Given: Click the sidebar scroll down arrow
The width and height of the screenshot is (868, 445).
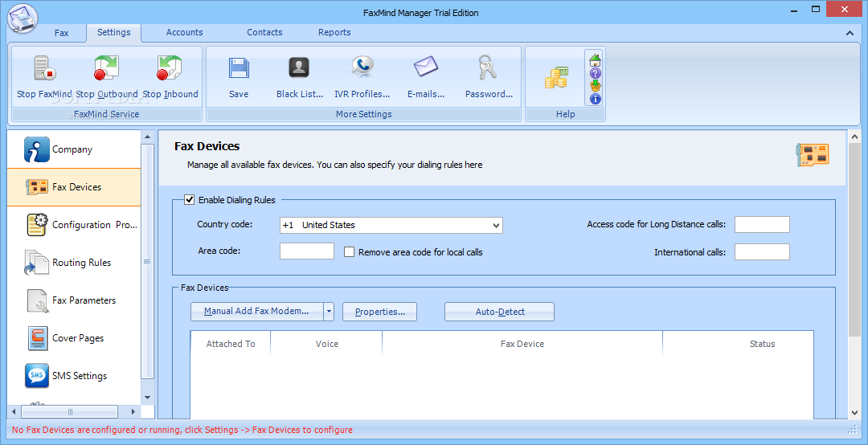Looking at the screenshot, I should click(x=147, y=398).
